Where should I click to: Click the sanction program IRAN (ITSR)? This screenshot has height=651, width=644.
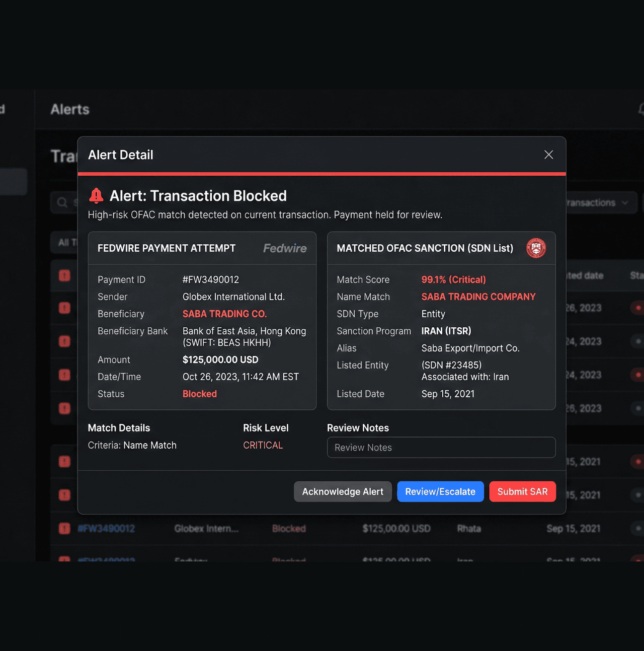[446, 331]
